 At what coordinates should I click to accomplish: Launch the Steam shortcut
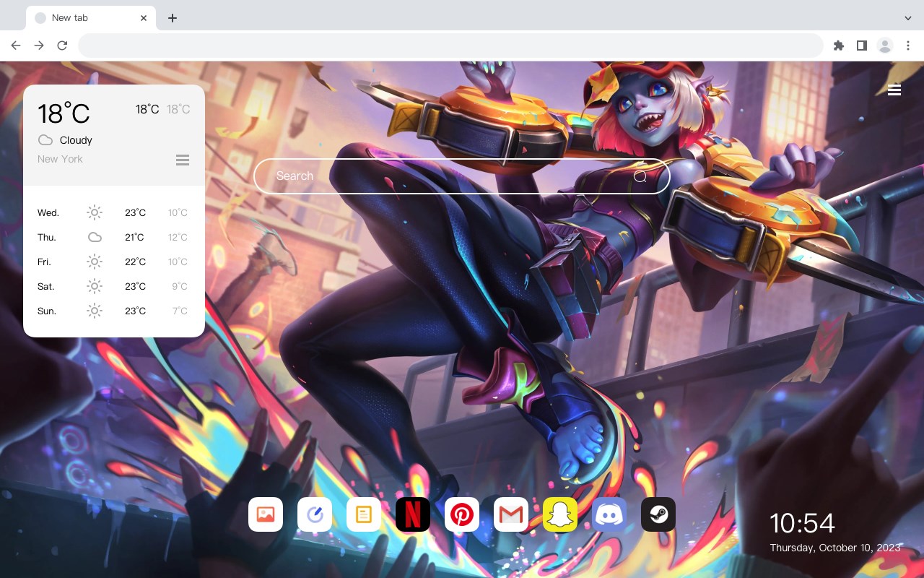coord(658,514)
